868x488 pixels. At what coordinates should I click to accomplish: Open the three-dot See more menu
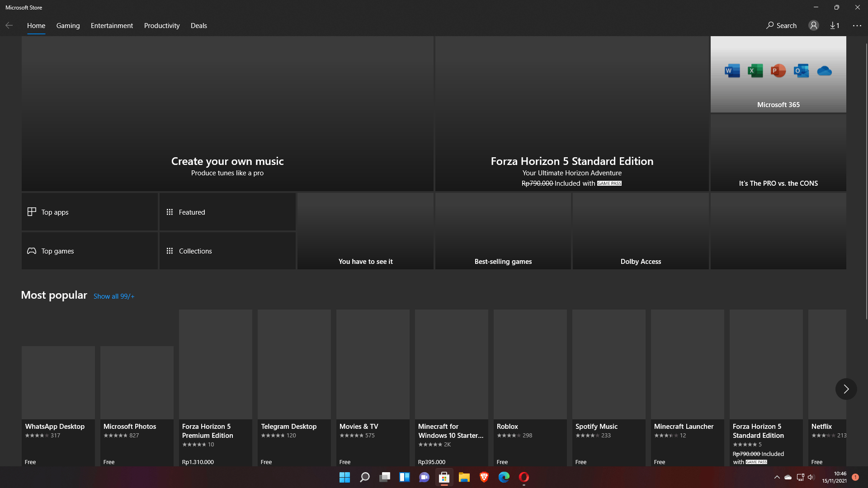(857, 26)
